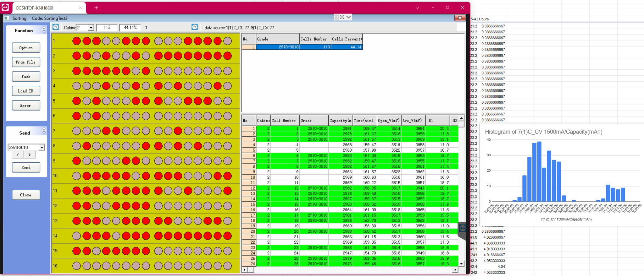Go to next grade with right arrow
Screen dimensions: 644x276
point(30,155)
